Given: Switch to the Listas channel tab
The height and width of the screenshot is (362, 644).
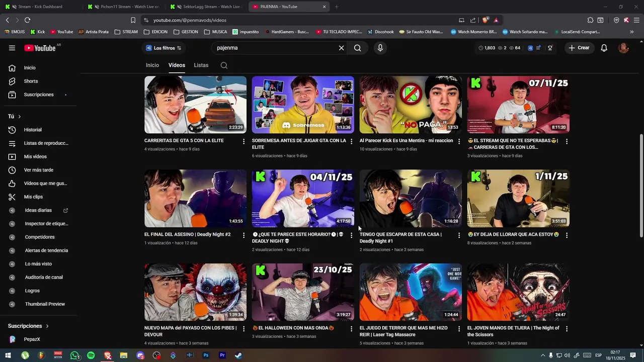Looking at the screenshot, I should 201,65.
